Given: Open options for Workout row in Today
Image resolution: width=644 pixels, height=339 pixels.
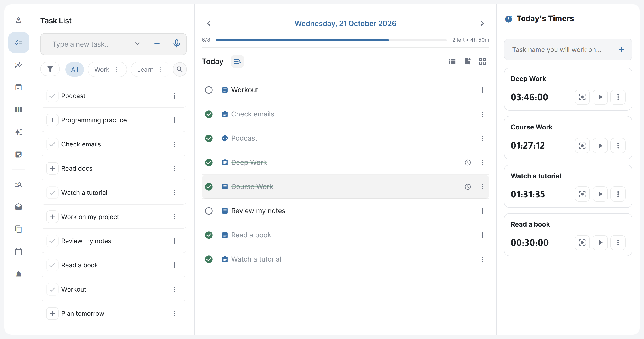Looking at the screenshot, I should point(482,90).
